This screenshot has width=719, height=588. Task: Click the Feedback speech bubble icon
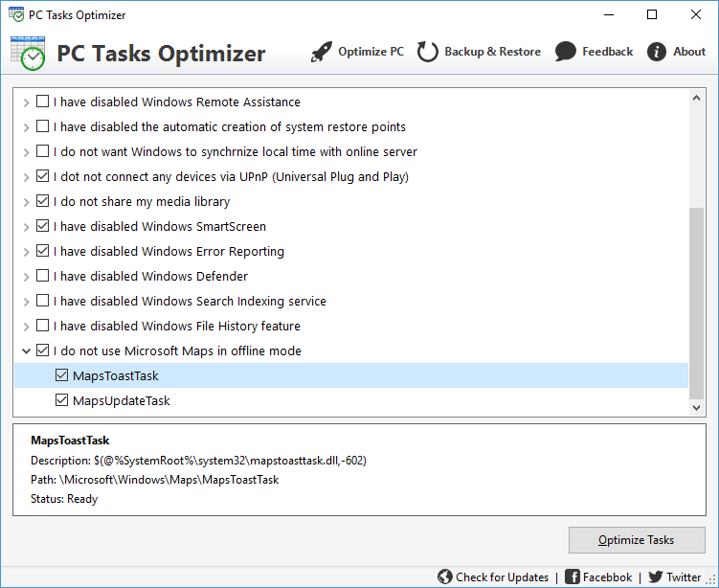(566, 53)
